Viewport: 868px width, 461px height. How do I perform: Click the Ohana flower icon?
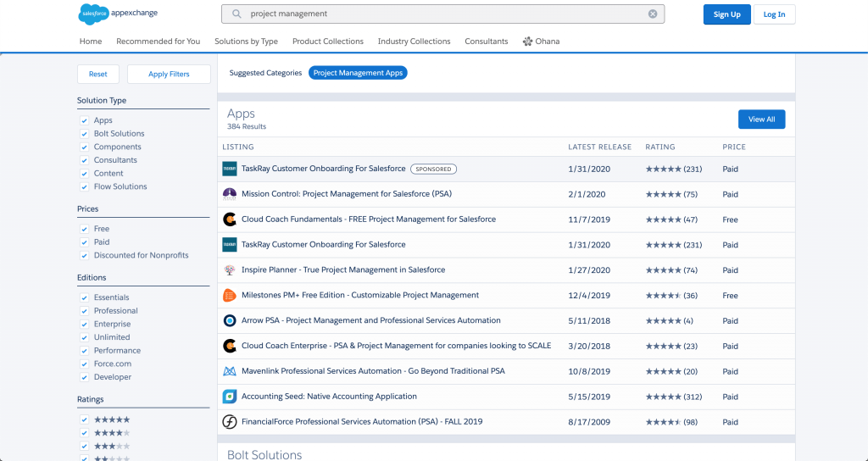[527, 42]
